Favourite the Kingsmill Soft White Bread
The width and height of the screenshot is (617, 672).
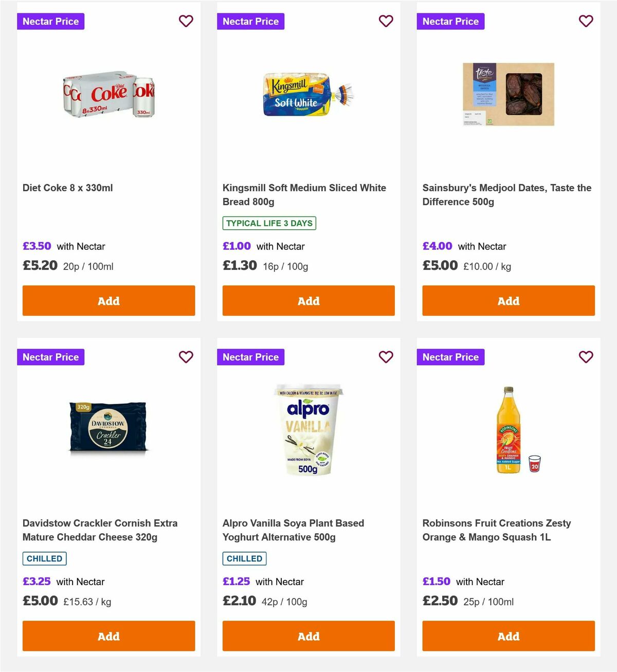point(386,21)
